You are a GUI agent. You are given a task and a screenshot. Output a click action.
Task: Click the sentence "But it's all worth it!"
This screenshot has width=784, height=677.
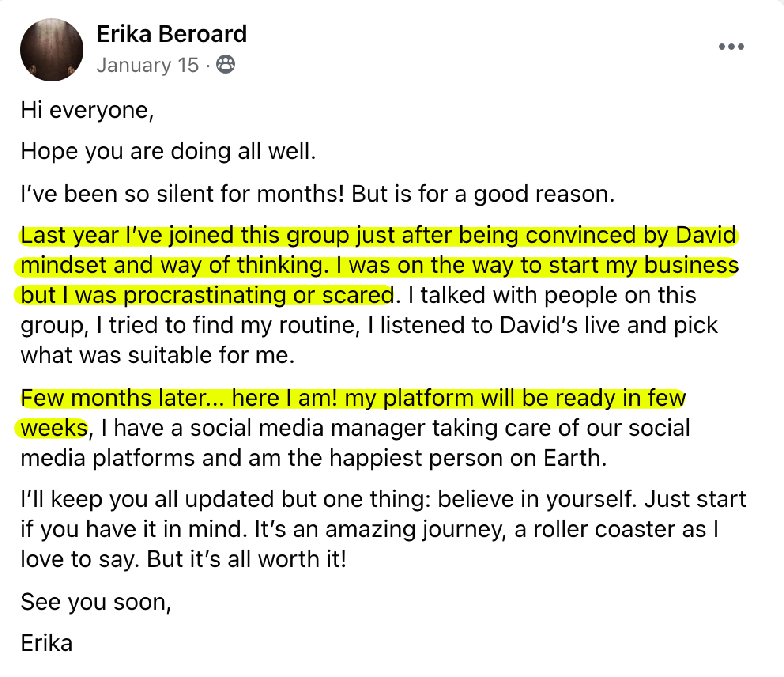pyautogui.click(x=247, y=560)
